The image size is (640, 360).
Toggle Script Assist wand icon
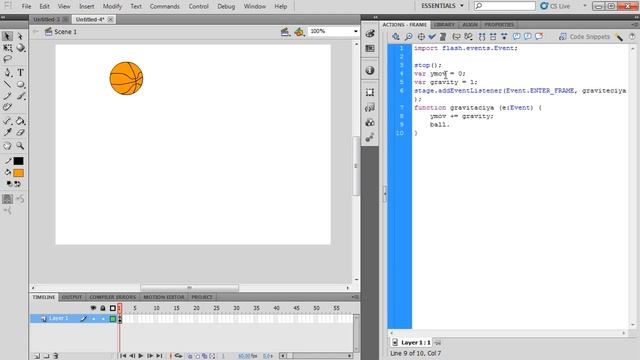coord(619,37)
